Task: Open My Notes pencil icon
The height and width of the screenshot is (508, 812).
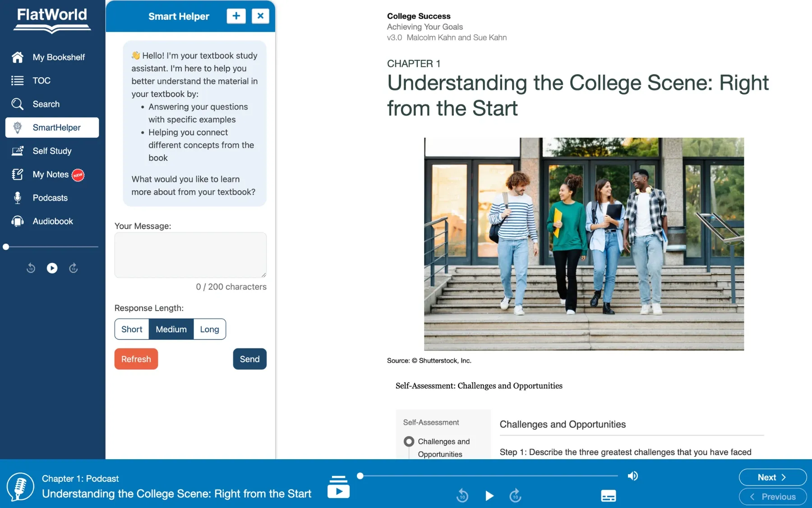Action: pyautogui.click(x=18, y=174)
